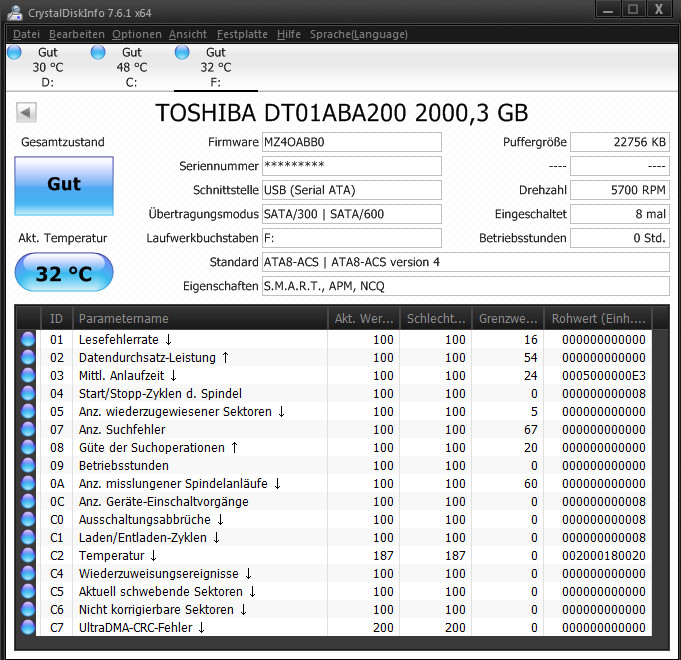
Task: Click status orb for ID 09 Betriebsstunden row
Action: tap(28, 465)
